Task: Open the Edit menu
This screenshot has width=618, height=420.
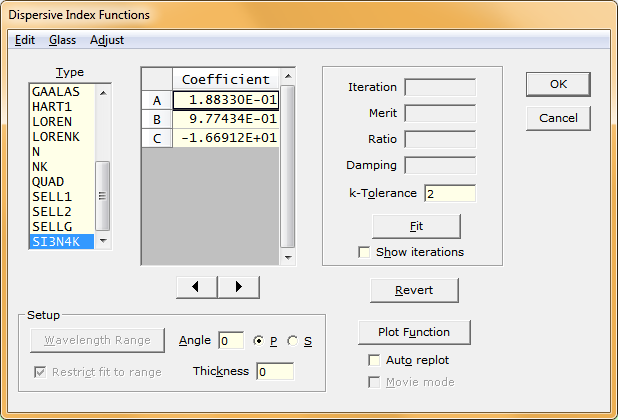Action: [25, 40]
